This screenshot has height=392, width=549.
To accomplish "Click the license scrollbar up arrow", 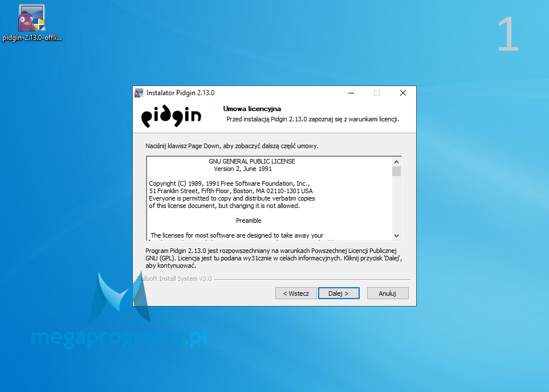I will [396, 162].
